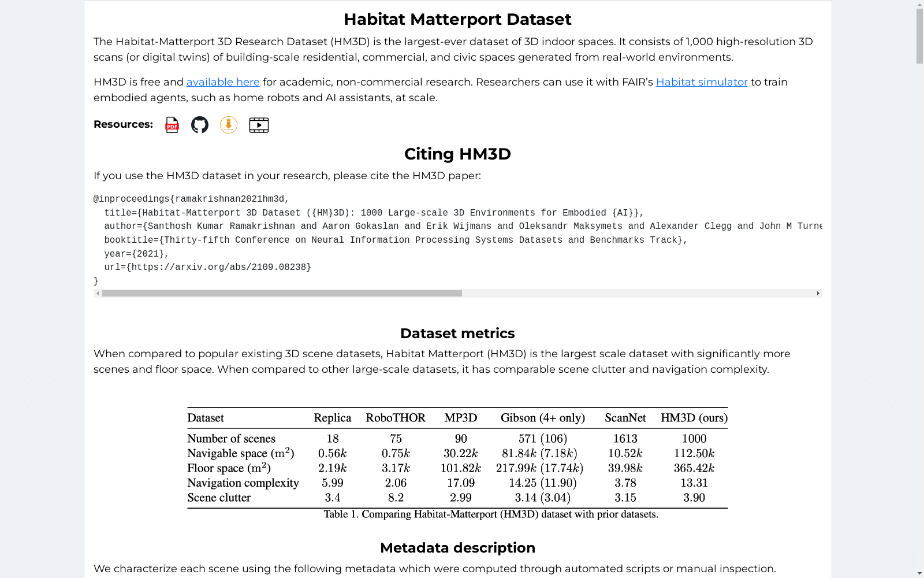
Task: Click the "ScanNet" column header
Action: (x=625, y=418)
